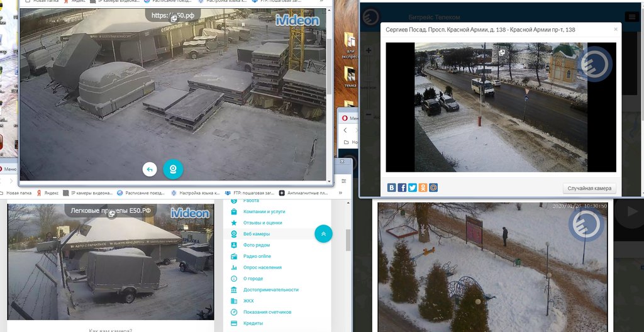Open О городе sidebar link

click(253, 278)
